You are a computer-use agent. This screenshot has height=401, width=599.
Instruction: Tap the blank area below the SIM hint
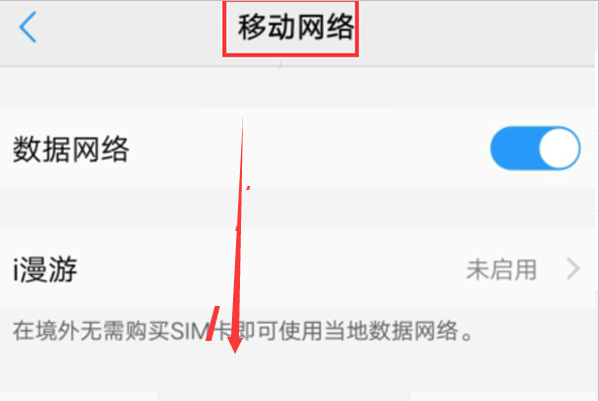[298, 369]
